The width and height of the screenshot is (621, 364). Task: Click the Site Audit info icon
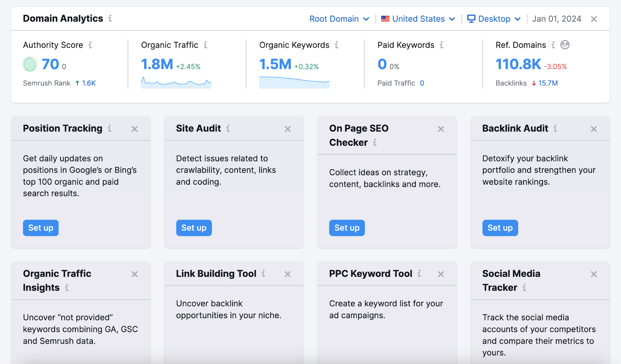229,128
